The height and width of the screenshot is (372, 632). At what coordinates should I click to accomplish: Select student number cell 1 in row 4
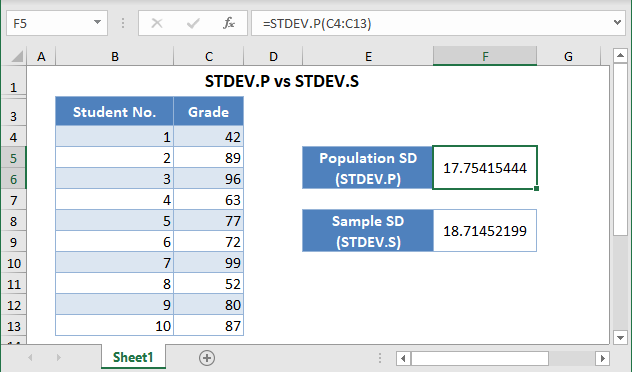tap(114, 137)
